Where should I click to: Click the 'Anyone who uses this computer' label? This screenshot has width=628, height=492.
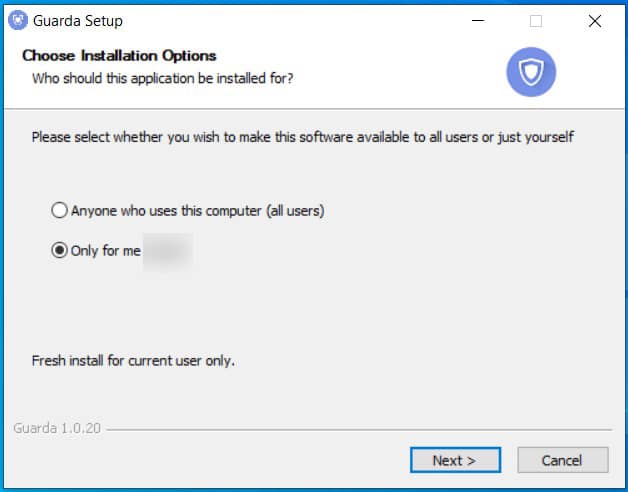[197, 211]
